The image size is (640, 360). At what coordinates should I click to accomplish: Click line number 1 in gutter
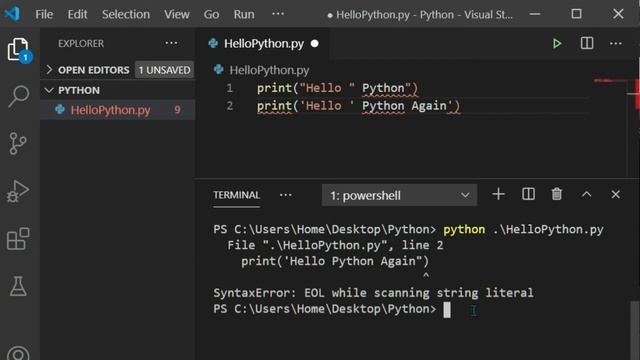coord(230,88)
